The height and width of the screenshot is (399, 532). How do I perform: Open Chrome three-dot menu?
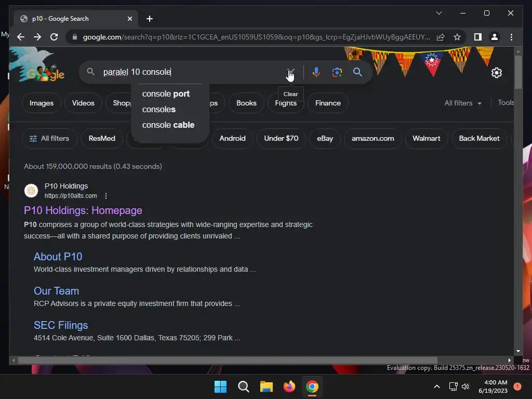(511, 37)
